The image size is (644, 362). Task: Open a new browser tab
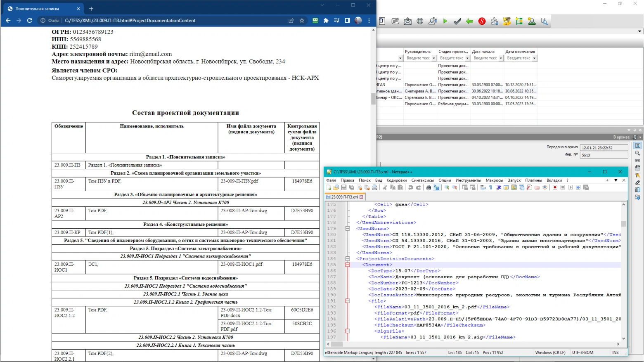point(91,9)
